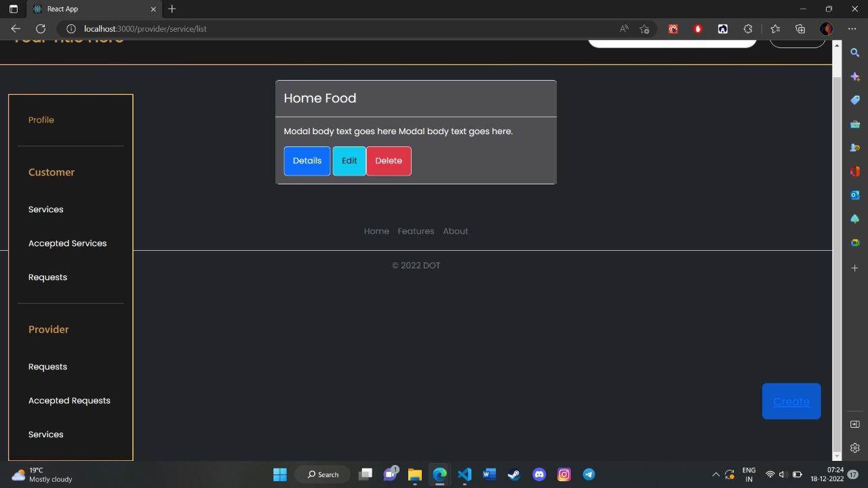Open the Tools briefcase icon in the Edge sidebar

coord(854,124)
